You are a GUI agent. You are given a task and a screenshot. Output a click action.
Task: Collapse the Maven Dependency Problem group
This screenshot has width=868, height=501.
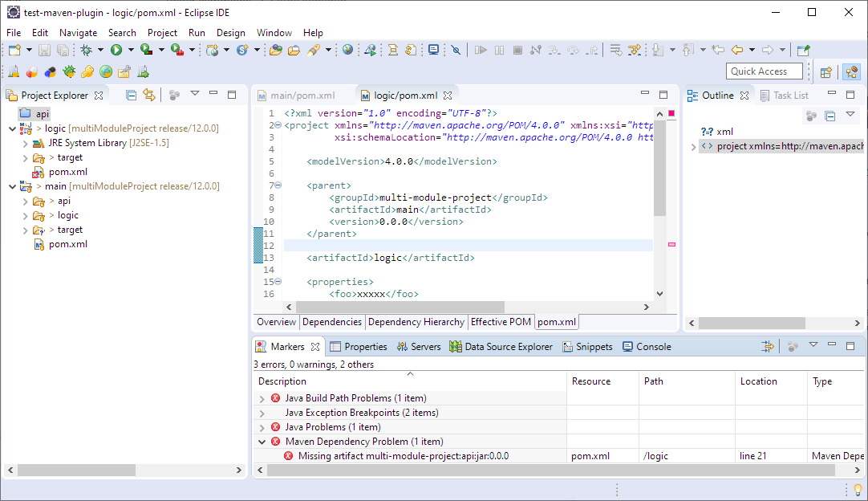262,442
